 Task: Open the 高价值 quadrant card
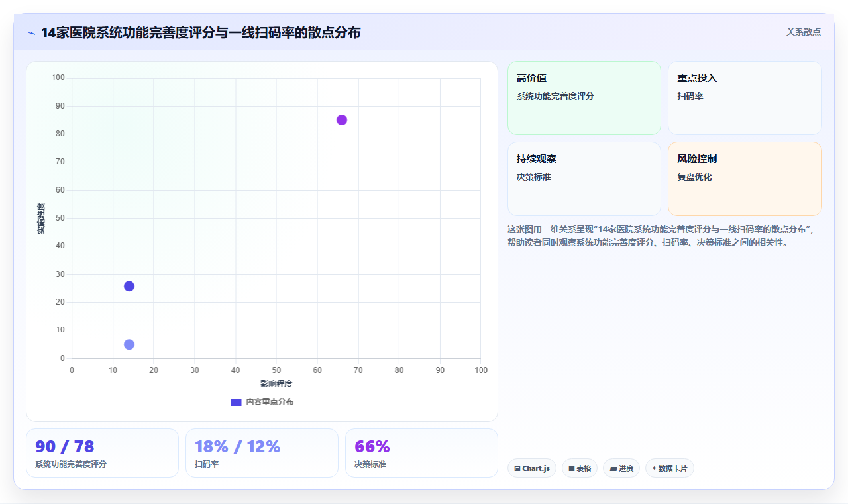point(584,98)
